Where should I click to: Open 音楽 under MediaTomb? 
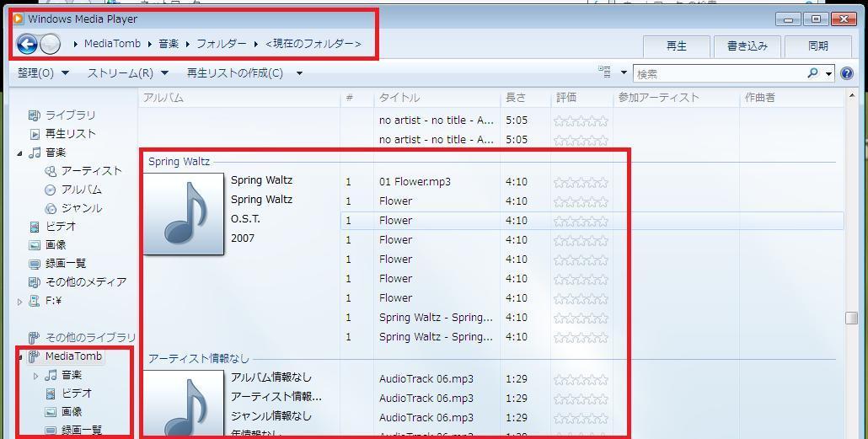(x=72, y=375)
